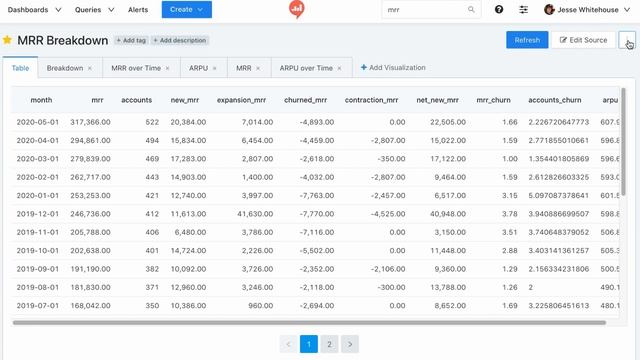Click the previous page arrow
640x360 pixels.
click(288, 344)
